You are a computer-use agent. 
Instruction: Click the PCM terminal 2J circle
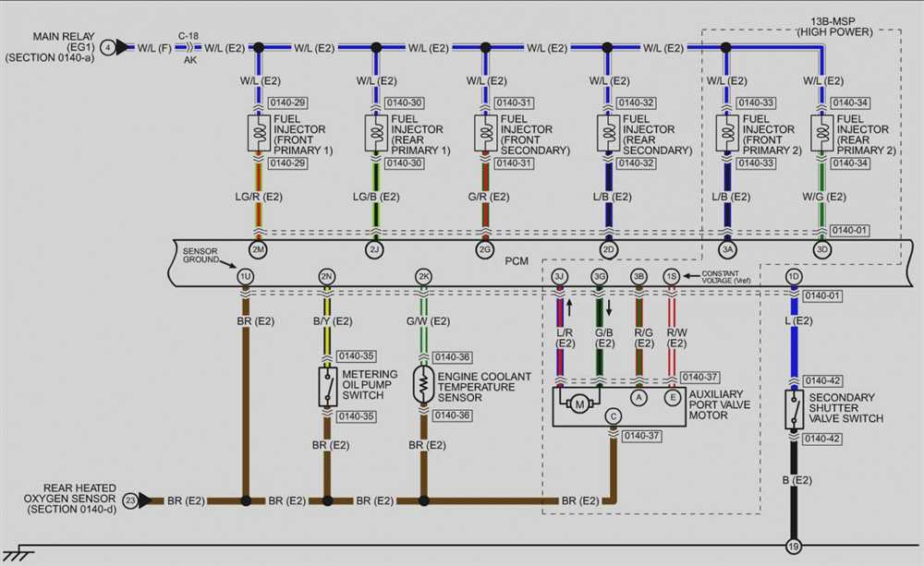click(374, 249)
